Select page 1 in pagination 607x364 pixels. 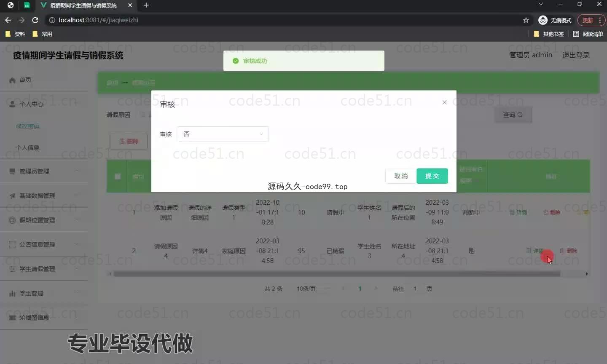point(360,289)
